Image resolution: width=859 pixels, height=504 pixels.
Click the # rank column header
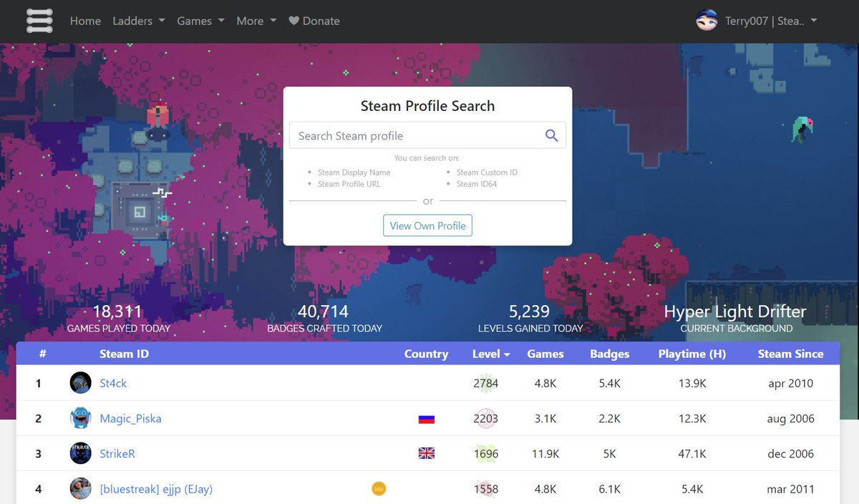coord(43,354)
